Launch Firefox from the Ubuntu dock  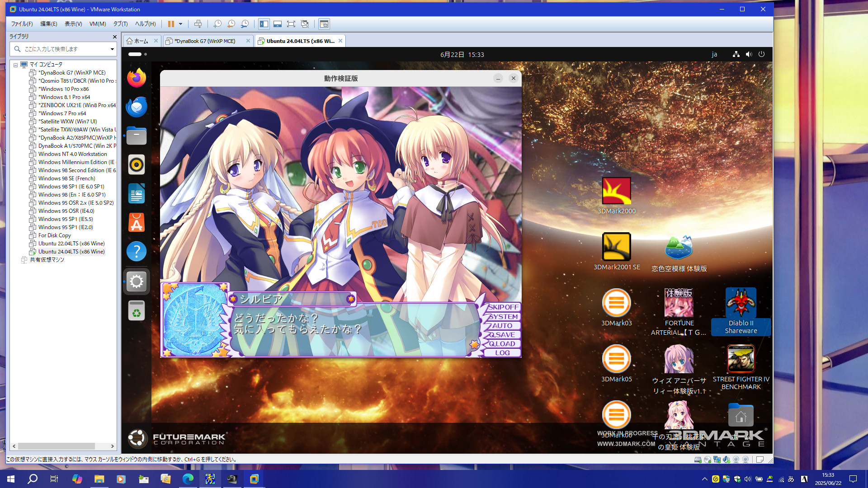[x=137, y=78]
